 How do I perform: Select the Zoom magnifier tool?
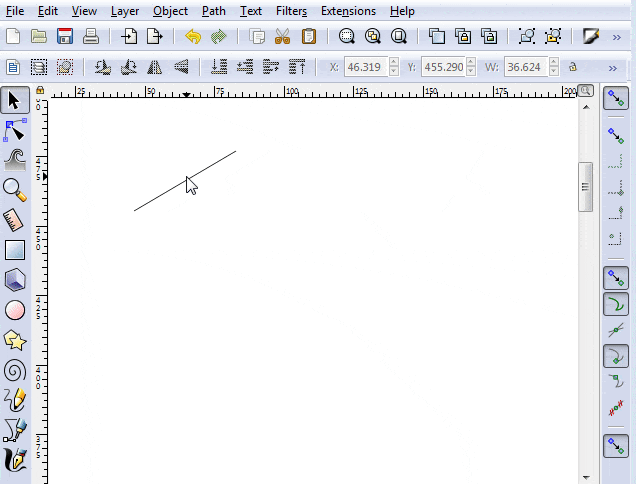15,189
